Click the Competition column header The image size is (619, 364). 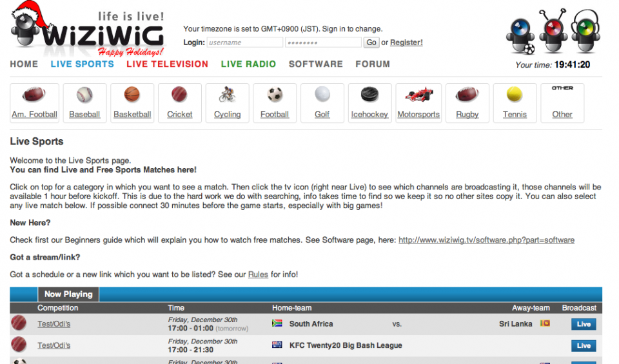(57, 307)
